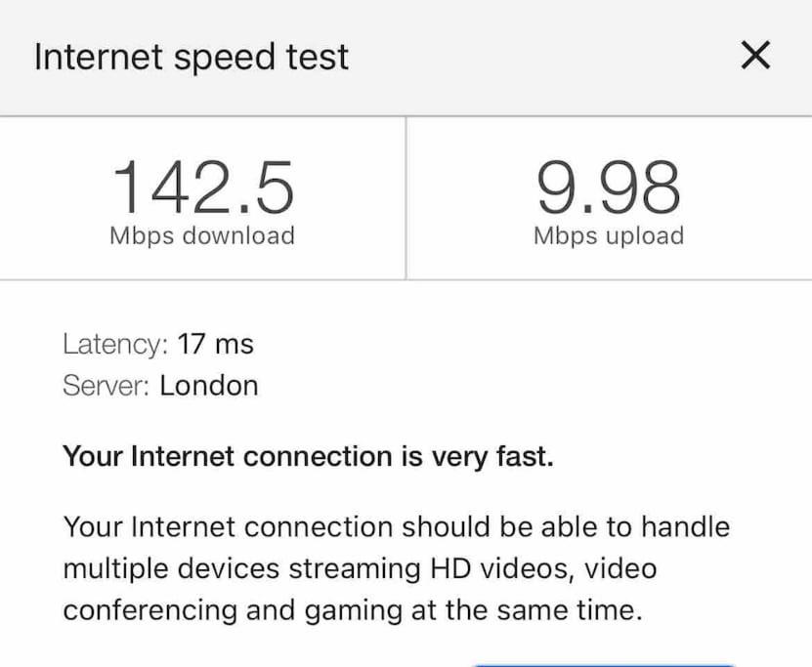Click the Latency label

pyautogui.click(x=115, y=344)
